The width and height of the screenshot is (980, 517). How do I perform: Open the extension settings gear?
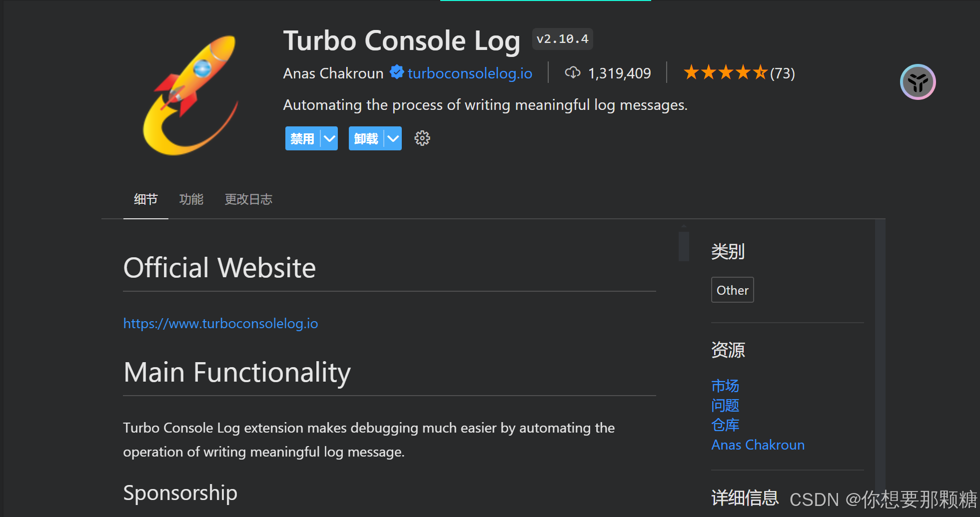(x=422, y=138)
